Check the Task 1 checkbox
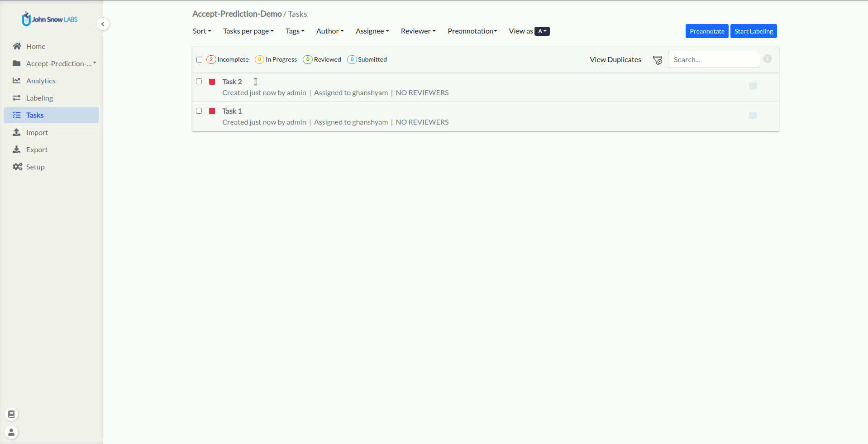868x444 pixels. click(199, 111)
